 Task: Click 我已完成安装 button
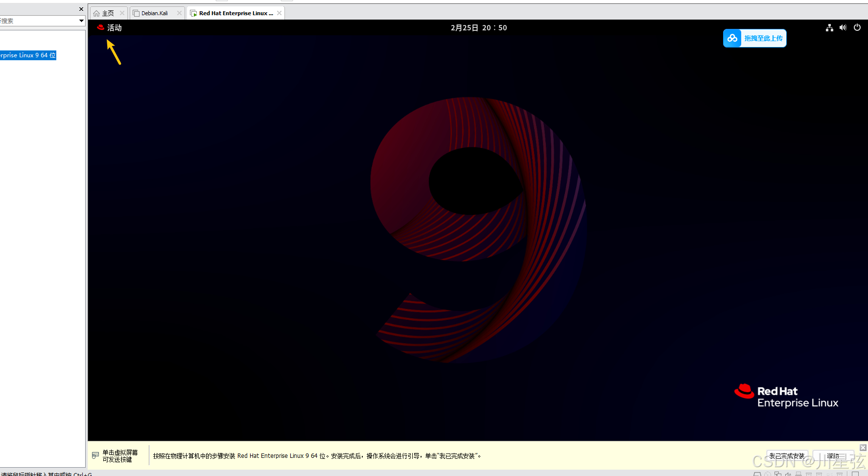tap(787, 456)
